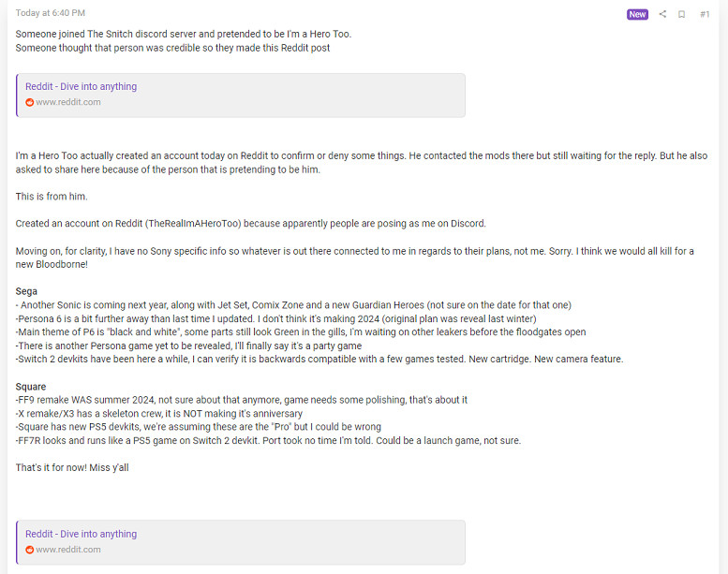This screenshot has height=574, width=728.
Task: Click www.reddit.com in the first link card
Action: pos(68,102)
